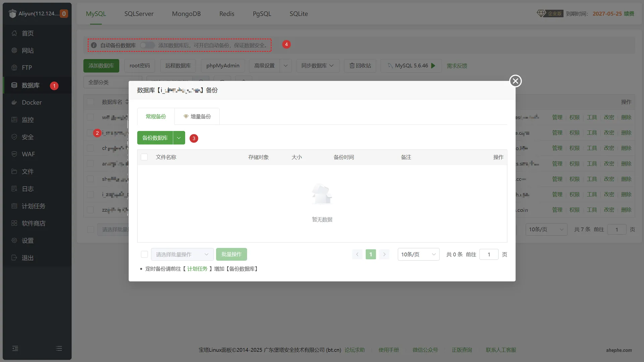Click the page number input in dialog

coord(489,255)
